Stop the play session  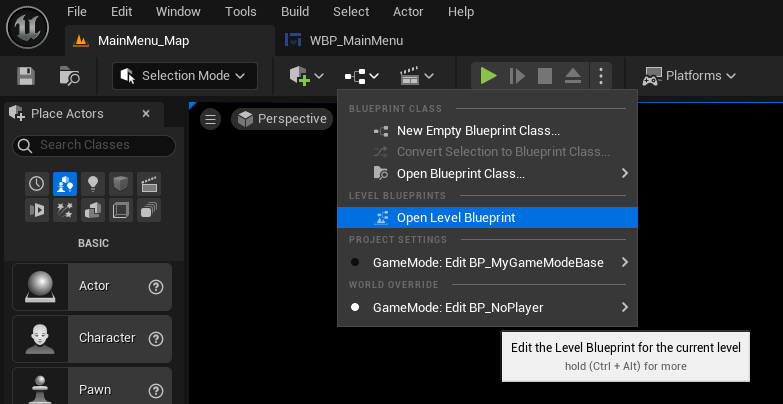coord(545,76)
